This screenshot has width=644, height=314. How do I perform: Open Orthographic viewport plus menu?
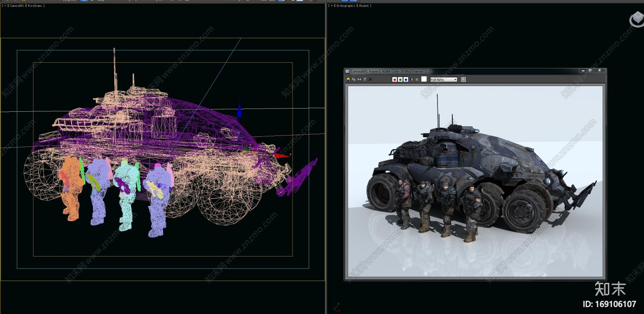tap(331, 6)
